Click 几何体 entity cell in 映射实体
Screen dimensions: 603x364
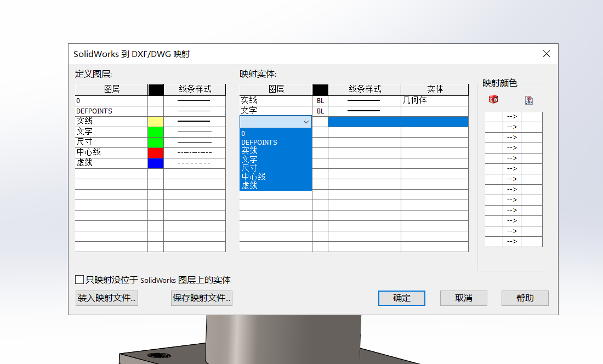[x=435, y=101]
